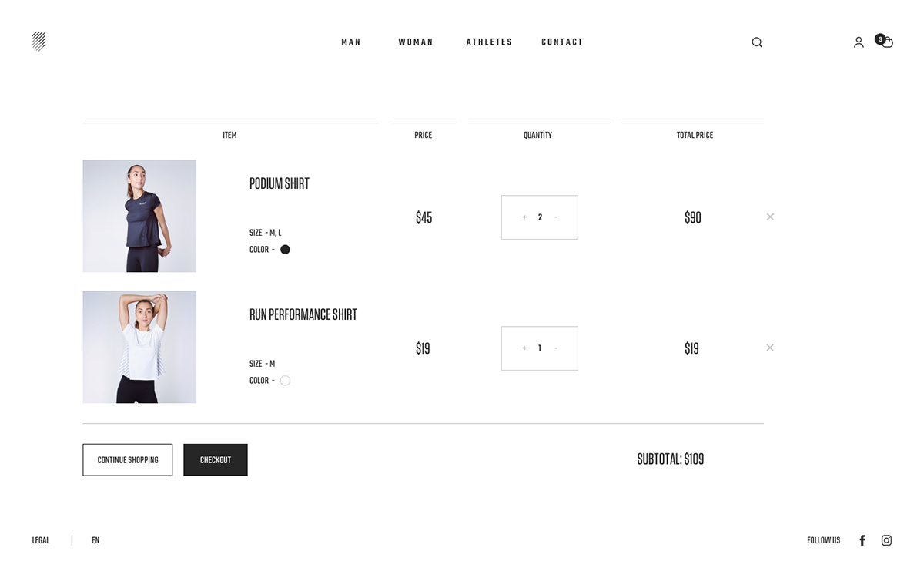Open the shopping bag cart icon
Viewport: 924px width, 578px height.
click(886, 42)
